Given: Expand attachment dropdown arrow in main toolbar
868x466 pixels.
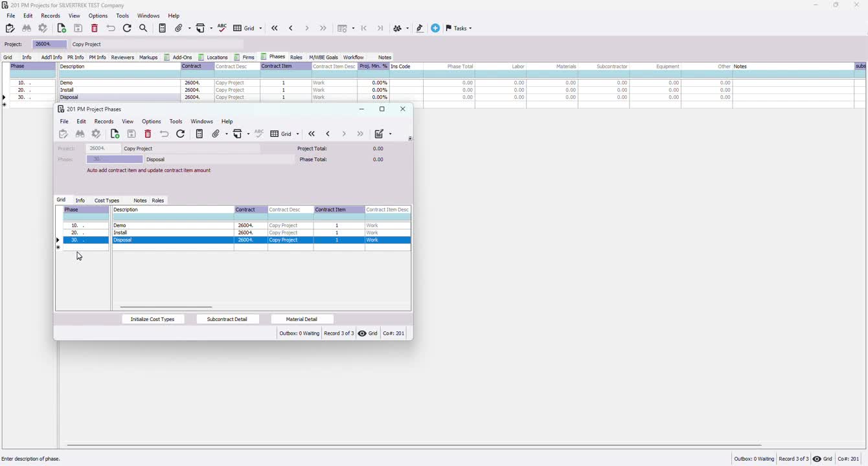Looking at the screenshot, I should click(188, 28).
